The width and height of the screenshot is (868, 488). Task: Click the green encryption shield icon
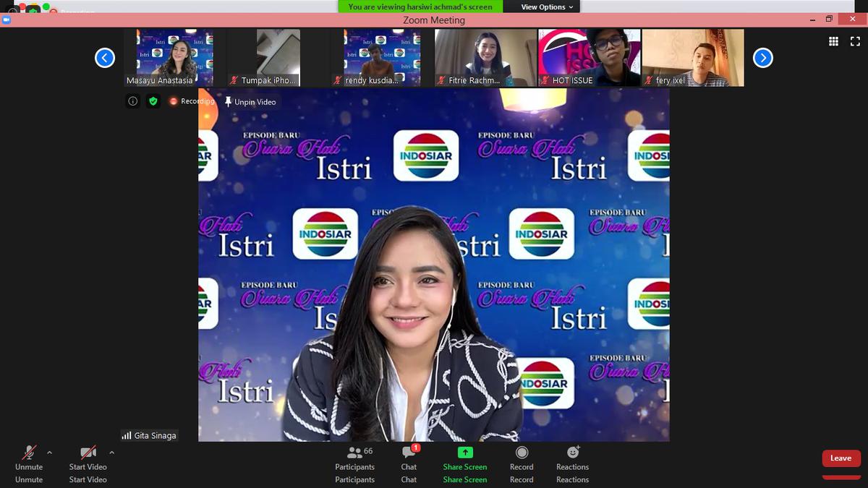[153, 101]
